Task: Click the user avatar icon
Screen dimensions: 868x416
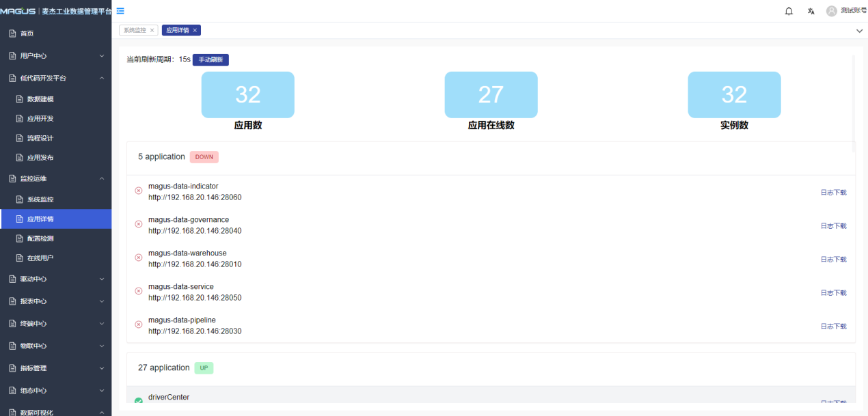Action: tap(831, 11)
